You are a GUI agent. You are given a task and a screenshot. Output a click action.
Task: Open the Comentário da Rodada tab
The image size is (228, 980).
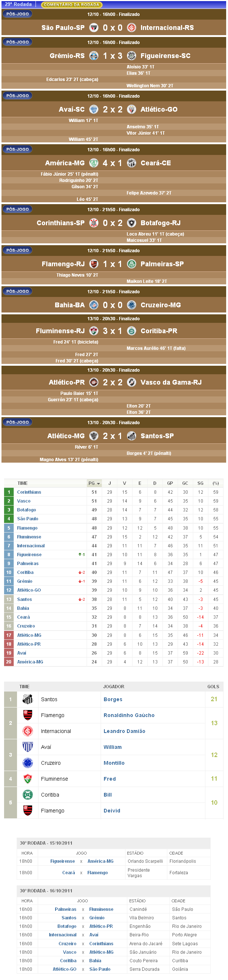point(71,4)
